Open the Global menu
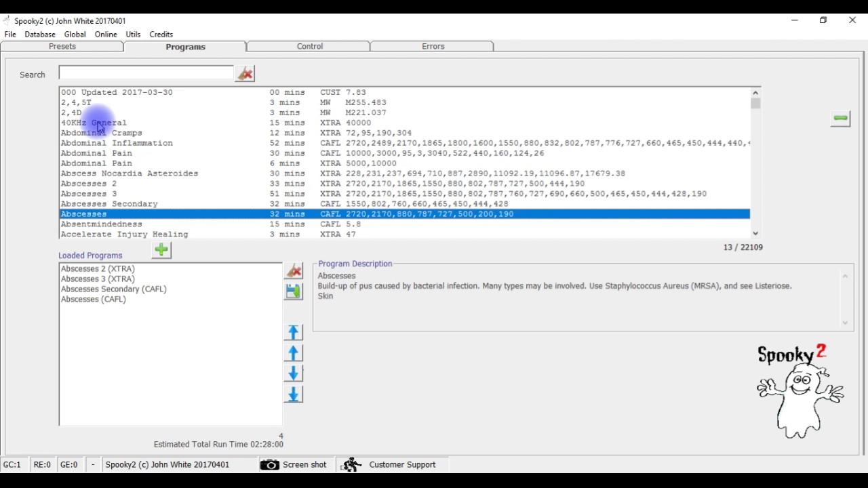868x488 pixels. (75, 34)
